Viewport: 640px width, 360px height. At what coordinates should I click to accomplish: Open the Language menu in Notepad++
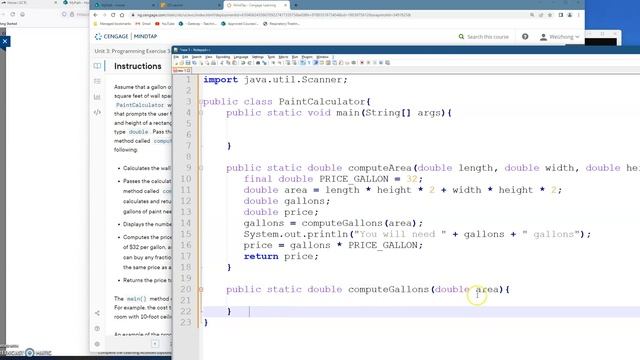[241, 57]
